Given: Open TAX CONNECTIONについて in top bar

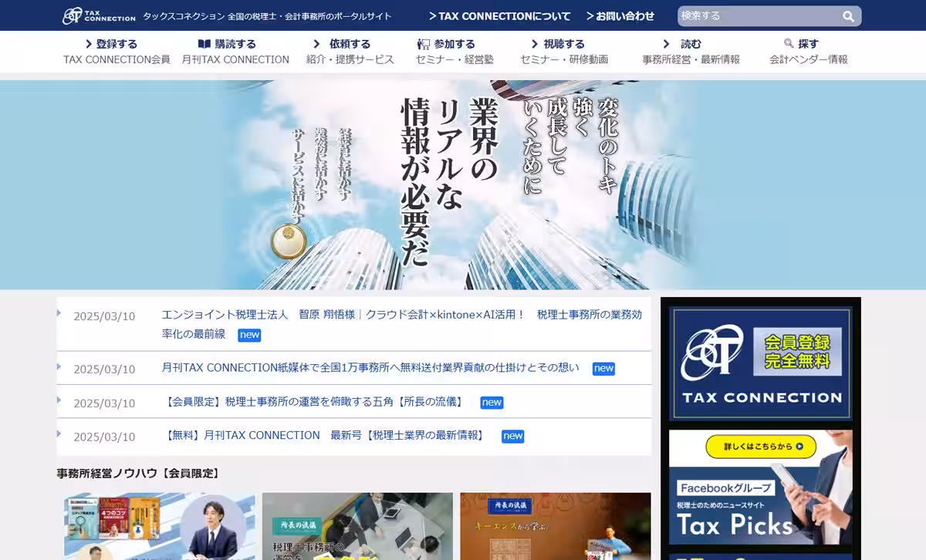Looking at the screenshot, I should (x=500, y=16).
